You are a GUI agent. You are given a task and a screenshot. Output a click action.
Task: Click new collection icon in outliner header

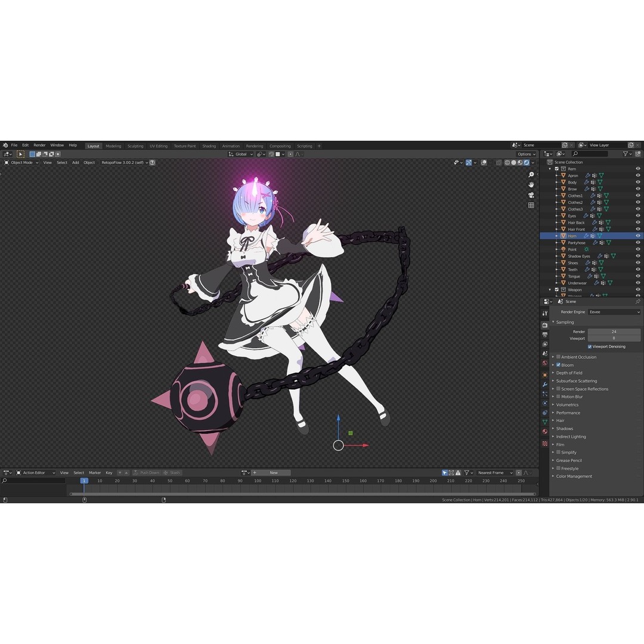pyautogui.click(x=638, y=154)
